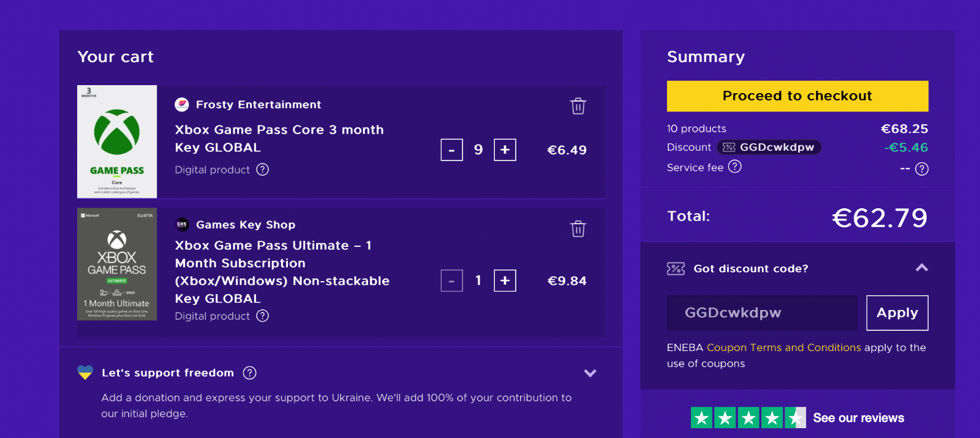Image resolution: width=980 pixels, height=438 pixels.
Task: Click Frosty Entertainment seller name
Action: [x=258, y=105]
